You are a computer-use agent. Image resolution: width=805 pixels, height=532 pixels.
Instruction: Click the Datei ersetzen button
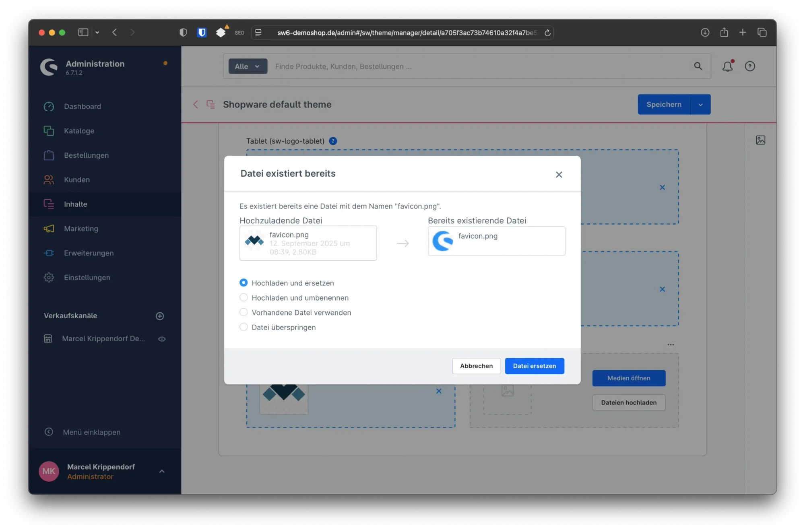[535, 366]
